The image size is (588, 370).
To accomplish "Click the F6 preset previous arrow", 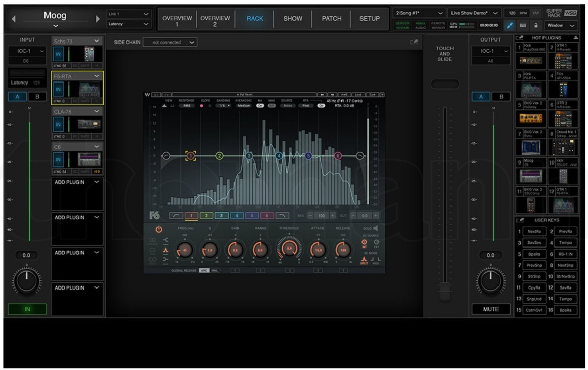I will [322, 95].
